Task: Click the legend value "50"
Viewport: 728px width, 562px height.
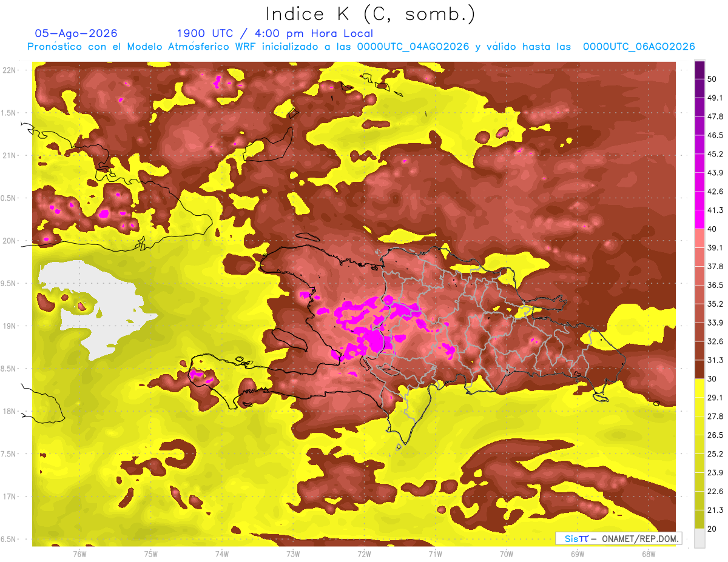Action: (712, 78)
